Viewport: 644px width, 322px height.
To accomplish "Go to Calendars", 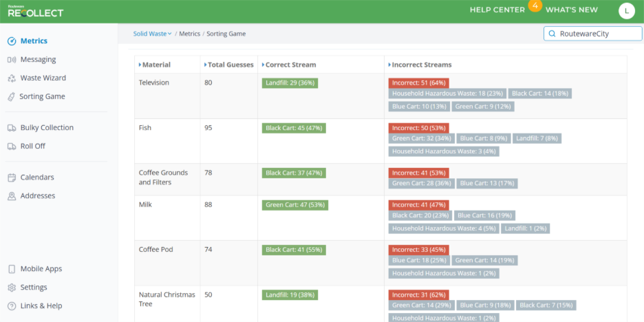I will 37,178.
